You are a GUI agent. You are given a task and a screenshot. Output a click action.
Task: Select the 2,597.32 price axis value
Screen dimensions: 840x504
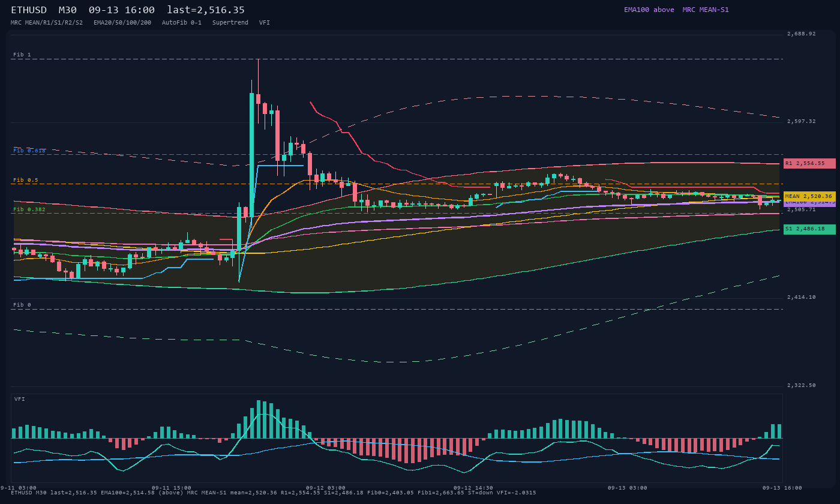pyautogui.click(x=802, y=121)
